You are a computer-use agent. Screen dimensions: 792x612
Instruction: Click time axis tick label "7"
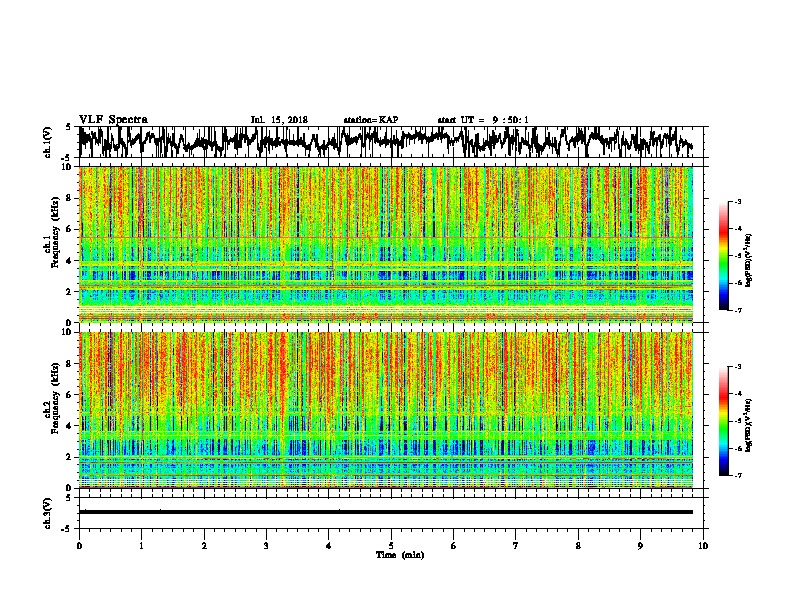[516, 546]
